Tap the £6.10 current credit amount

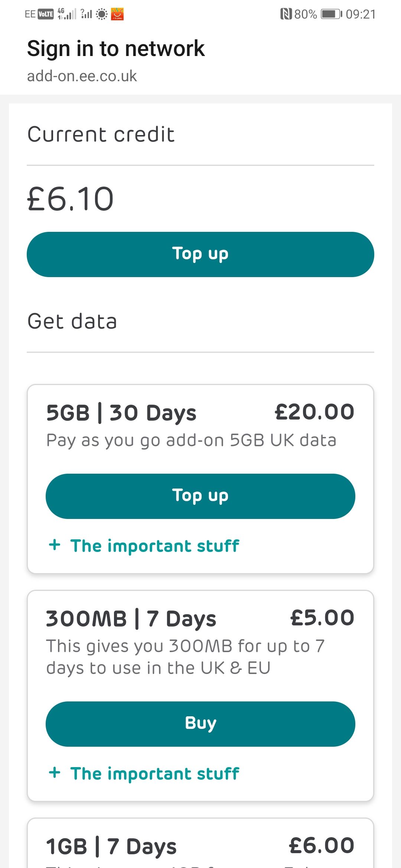click(x=71, y=199)
